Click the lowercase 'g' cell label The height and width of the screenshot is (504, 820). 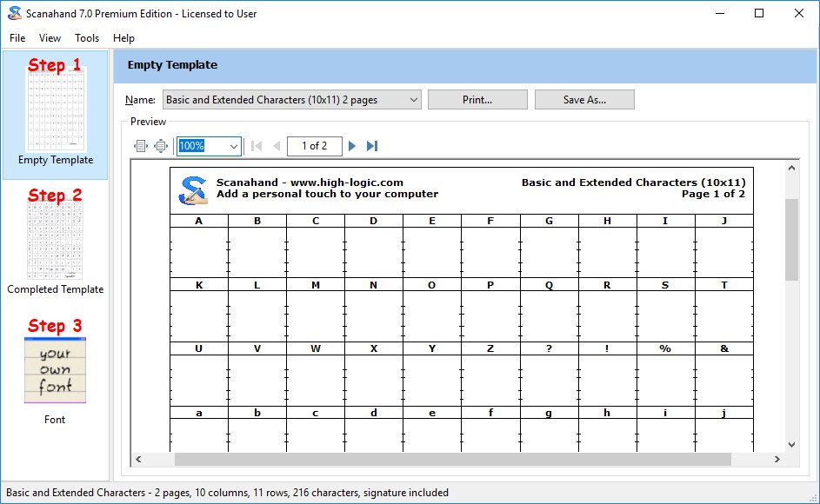tap(549, 413)
